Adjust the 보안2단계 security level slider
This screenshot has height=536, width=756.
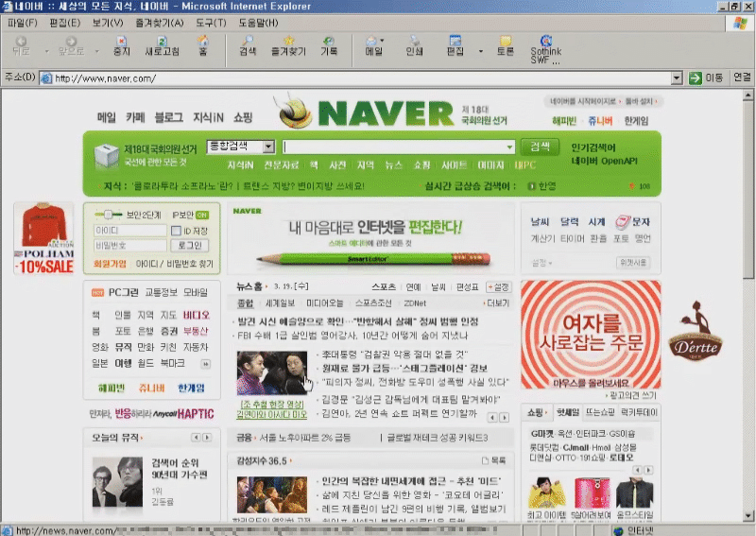tap(111, 215)
